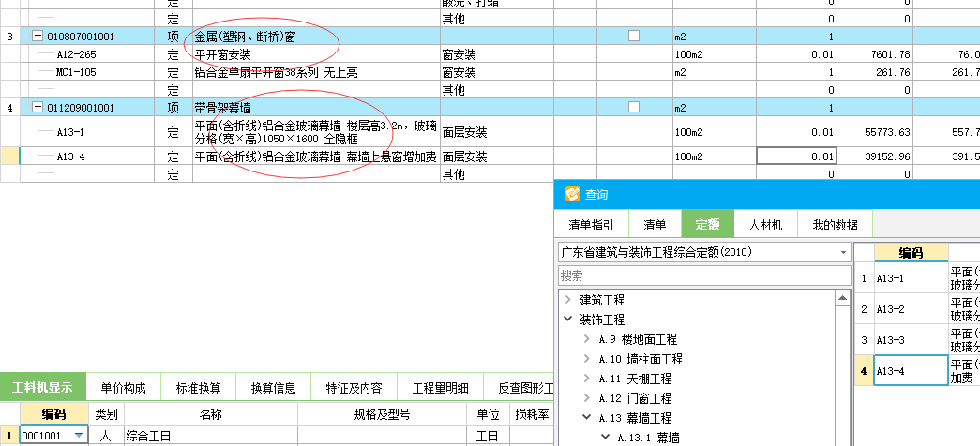Open 我的数据 tab
Screen dimensions: 980x446
835,225
